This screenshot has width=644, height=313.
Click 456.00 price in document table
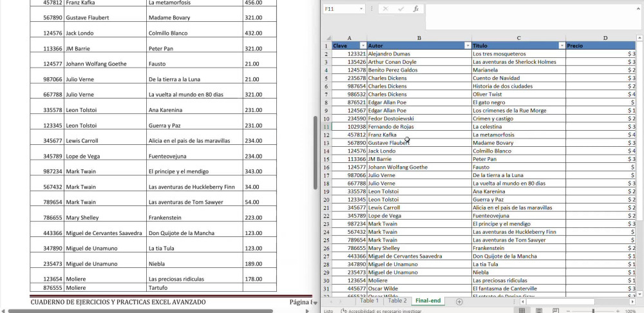pos(253,3)
